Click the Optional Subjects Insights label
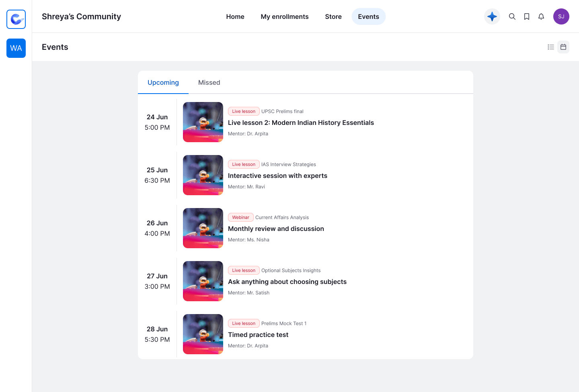This screenshot has width=579, height=392. 291,270
